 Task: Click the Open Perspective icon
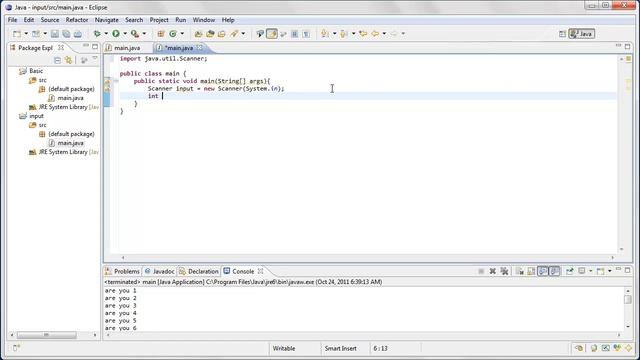[x=562, y=34]
